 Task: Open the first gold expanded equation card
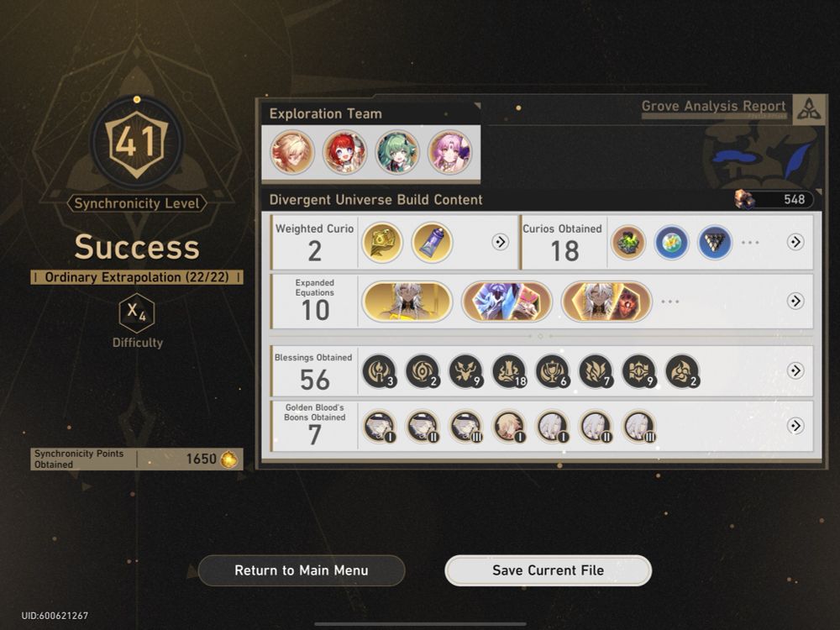pyautogui.click(x=407, y=302)
